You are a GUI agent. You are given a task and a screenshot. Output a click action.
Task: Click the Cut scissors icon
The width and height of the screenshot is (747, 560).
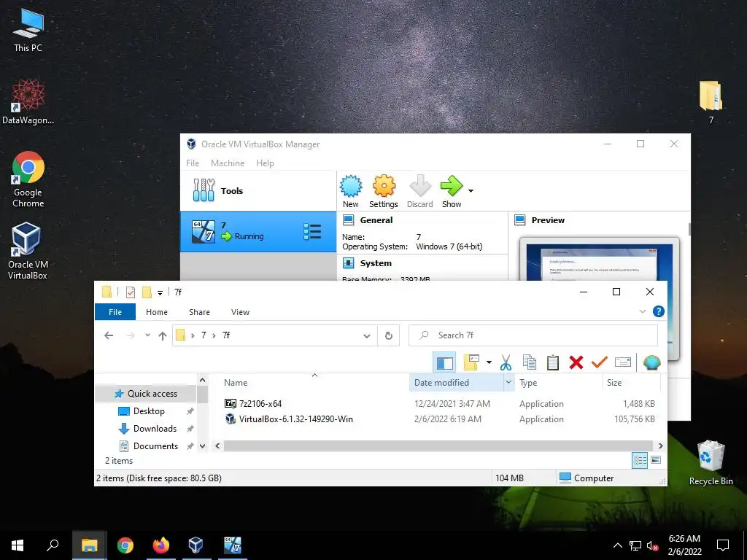pos(506,363)
